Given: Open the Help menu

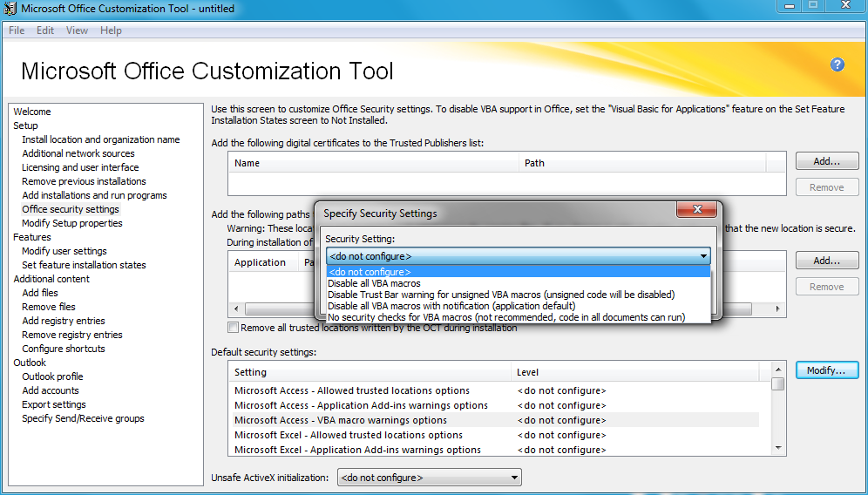Looking at the screenshot, I should coord(111,31).
